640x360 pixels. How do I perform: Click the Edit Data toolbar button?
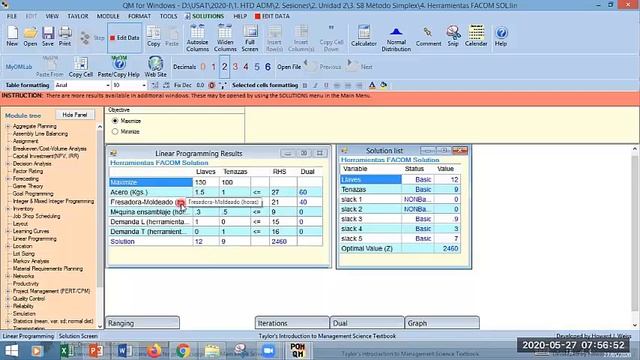coord(124,38)
